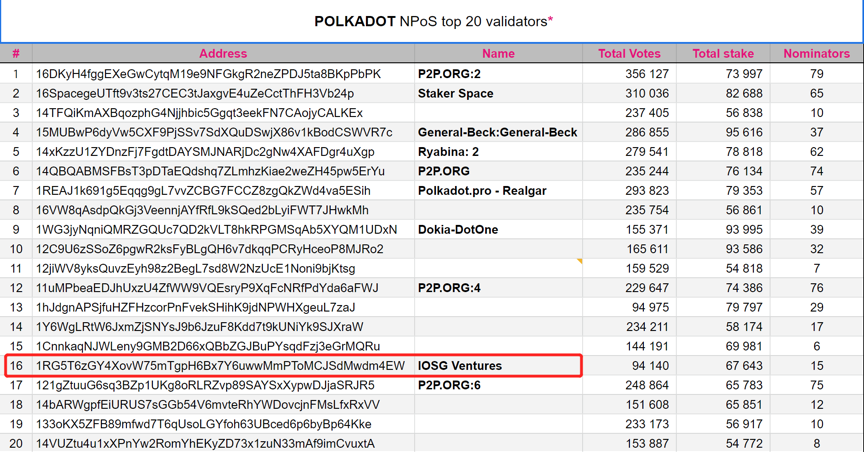
Task: Click the total stake value 54 818
Action: (744, 268)
